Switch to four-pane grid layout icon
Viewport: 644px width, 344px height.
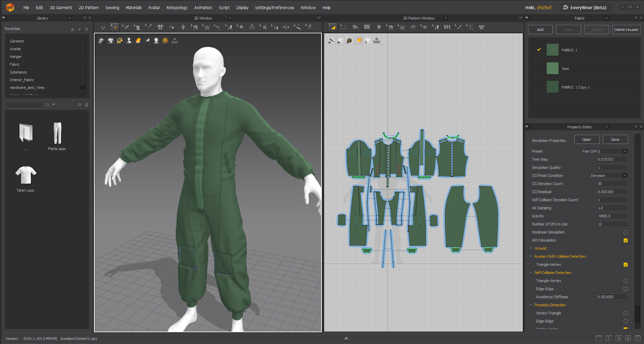tap(627, 338)
